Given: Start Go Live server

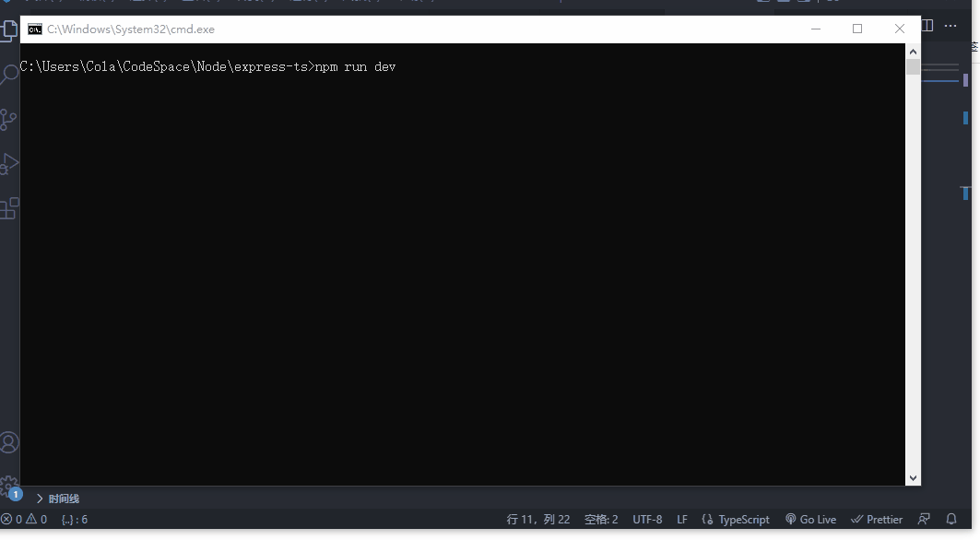Looking at the screenshot, I should 810,520.
